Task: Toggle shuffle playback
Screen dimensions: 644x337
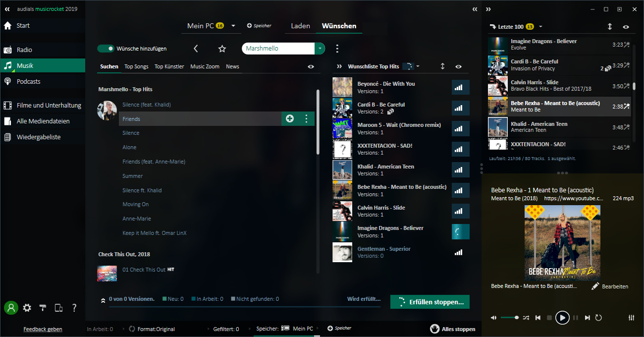Action: pos(526,318)
